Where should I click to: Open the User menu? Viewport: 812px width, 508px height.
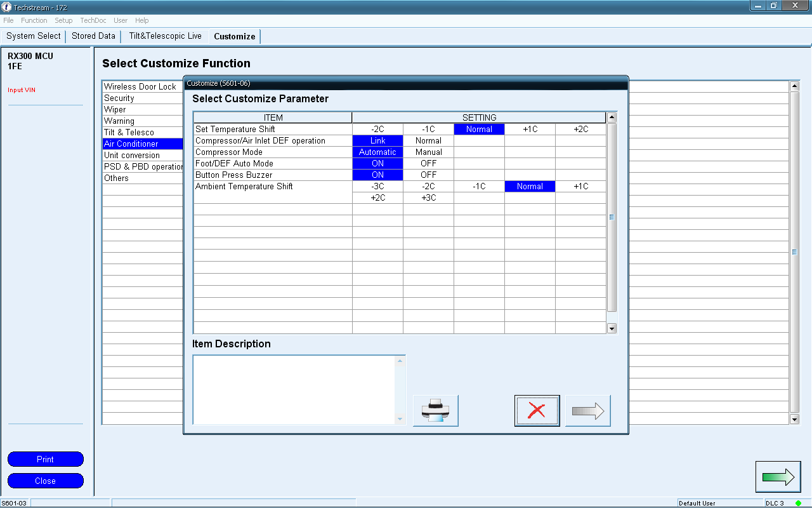coord(121,20)
